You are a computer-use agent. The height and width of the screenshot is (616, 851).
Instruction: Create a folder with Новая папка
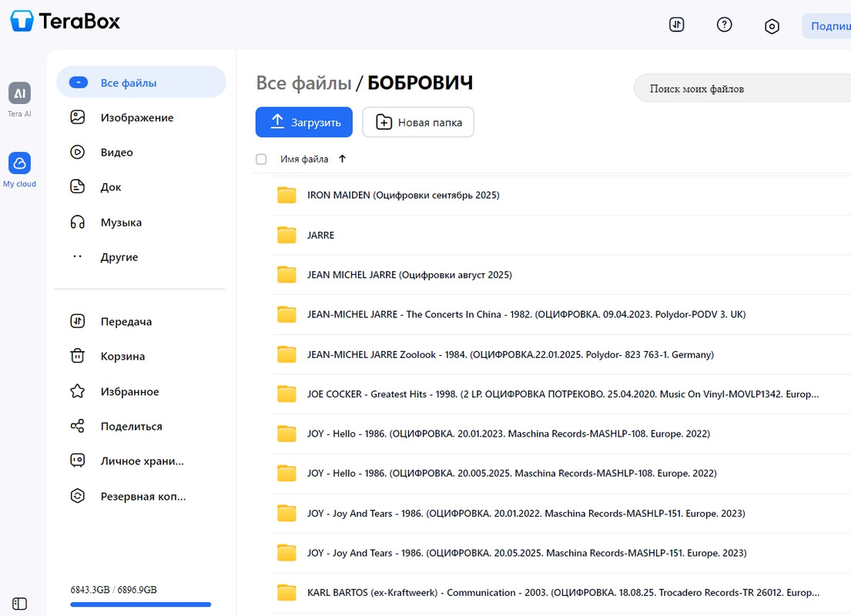(x=418, y=122)
